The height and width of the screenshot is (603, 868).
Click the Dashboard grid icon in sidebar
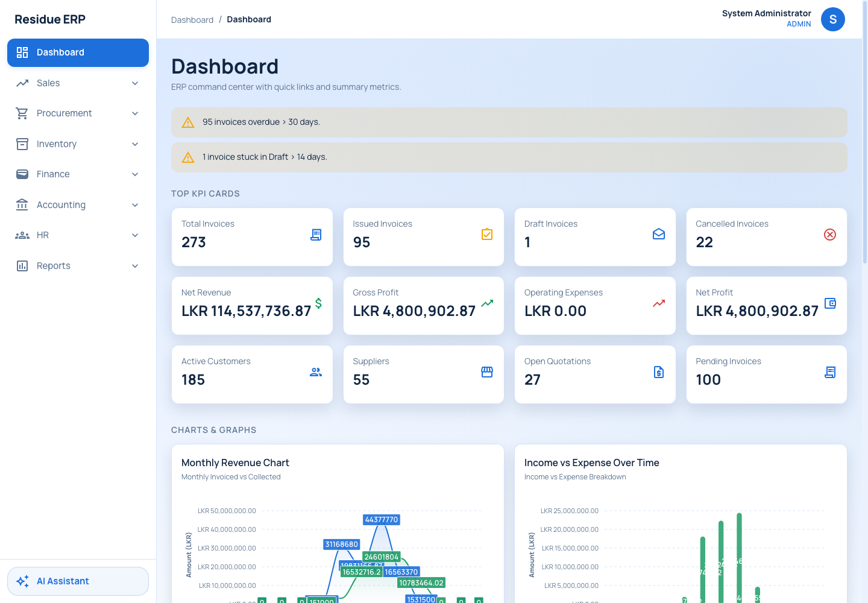click(22, 52)
